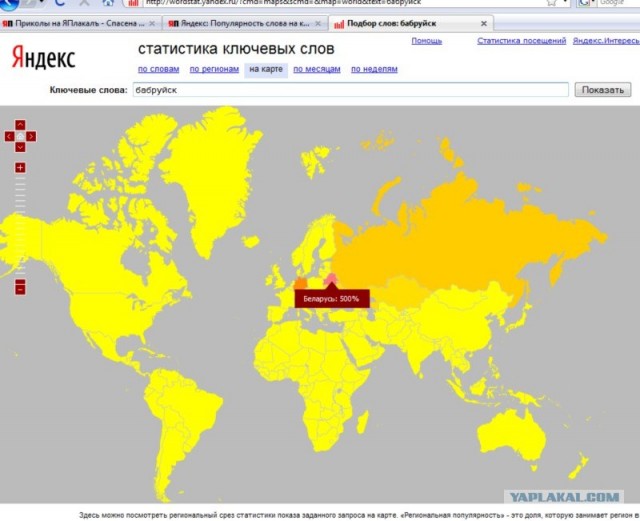Open the по словам statistics view

158,69
